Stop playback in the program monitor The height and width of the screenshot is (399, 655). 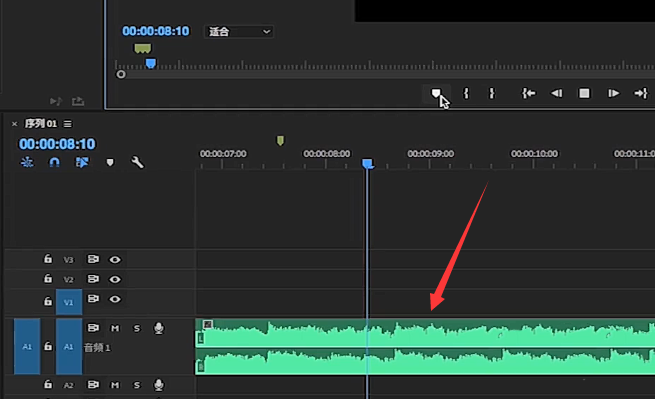[584, 93]
